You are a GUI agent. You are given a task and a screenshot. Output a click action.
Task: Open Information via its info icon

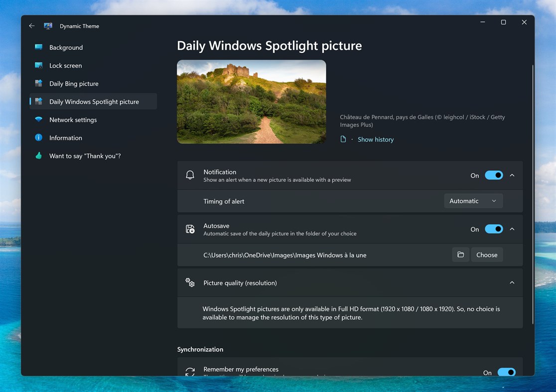39,137
